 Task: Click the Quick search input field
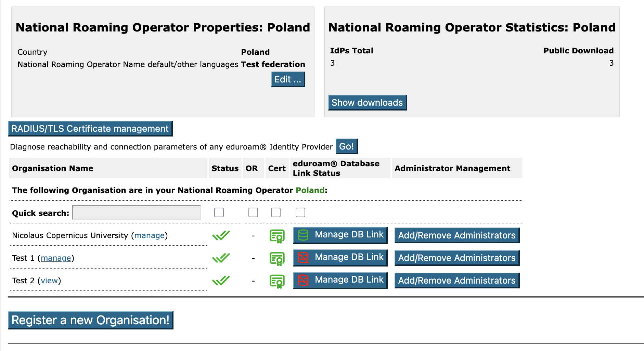tap(137, 213)
